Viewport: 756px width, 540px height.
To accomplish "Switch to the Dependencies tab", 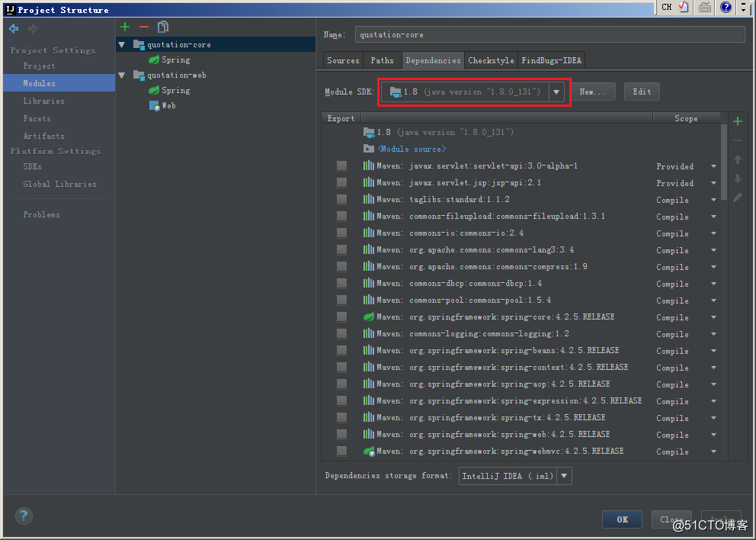I will click(433, 60).
